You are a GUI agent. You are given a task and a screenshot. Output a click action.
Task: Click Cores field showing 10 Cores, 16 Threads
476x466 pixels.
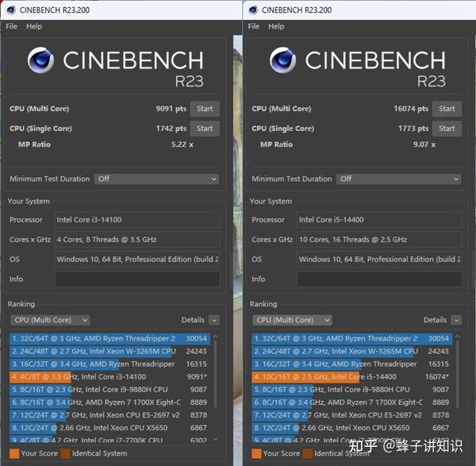(379, 240)
